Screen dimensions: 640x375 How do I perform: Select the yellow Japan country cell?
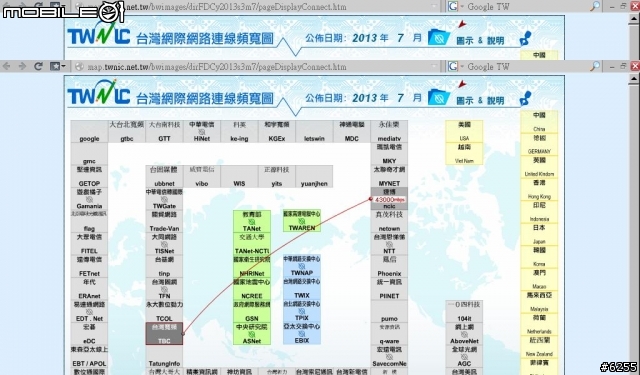coord(539,234)
